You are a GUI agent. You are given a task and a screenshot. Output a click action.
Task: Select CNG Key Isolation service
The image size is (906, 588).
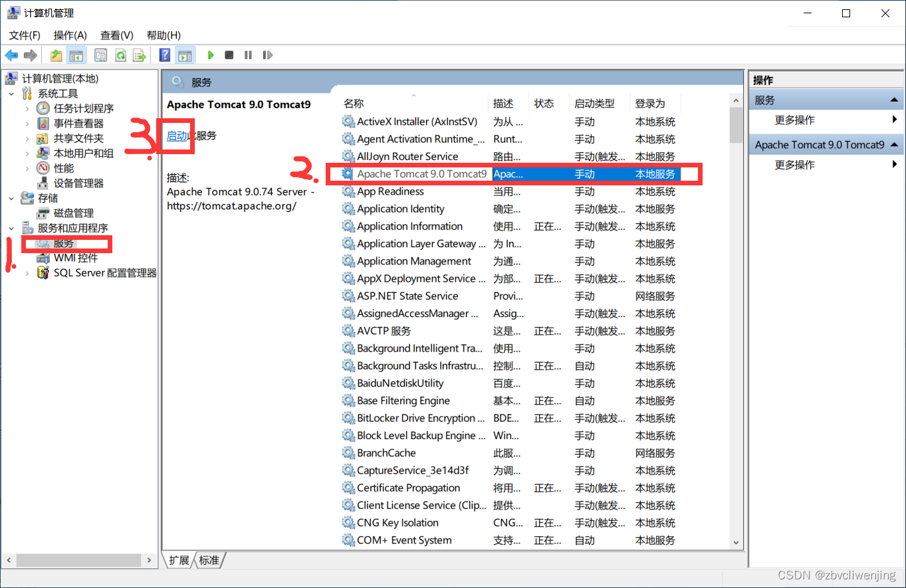point(510,523)
